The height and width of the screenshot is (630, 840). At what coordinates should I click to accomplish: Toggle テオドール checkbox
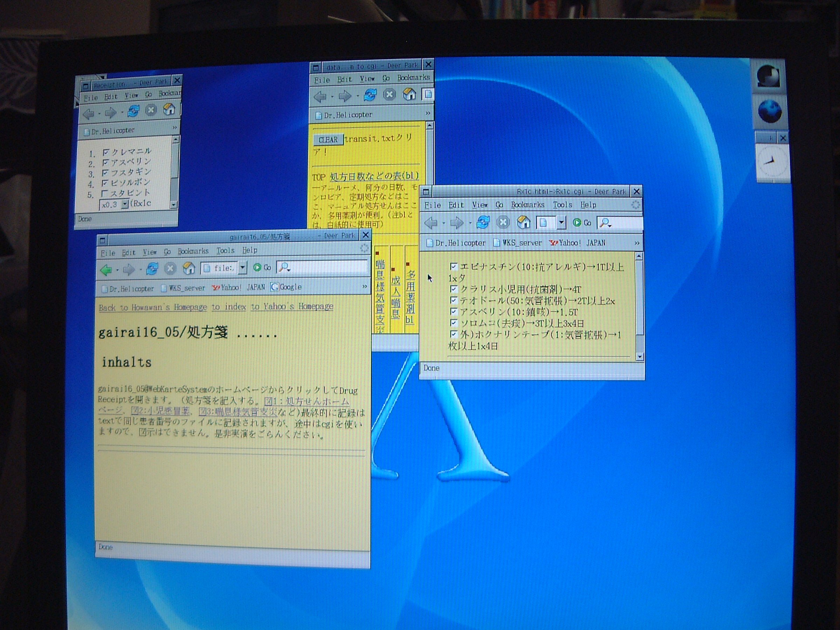pos(453,300)
